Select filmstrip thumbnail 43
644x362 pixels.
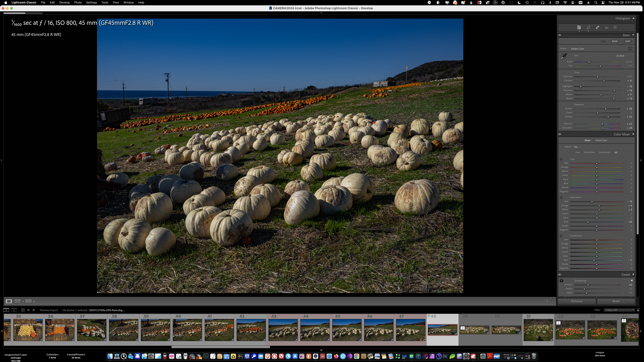point(283,330)
